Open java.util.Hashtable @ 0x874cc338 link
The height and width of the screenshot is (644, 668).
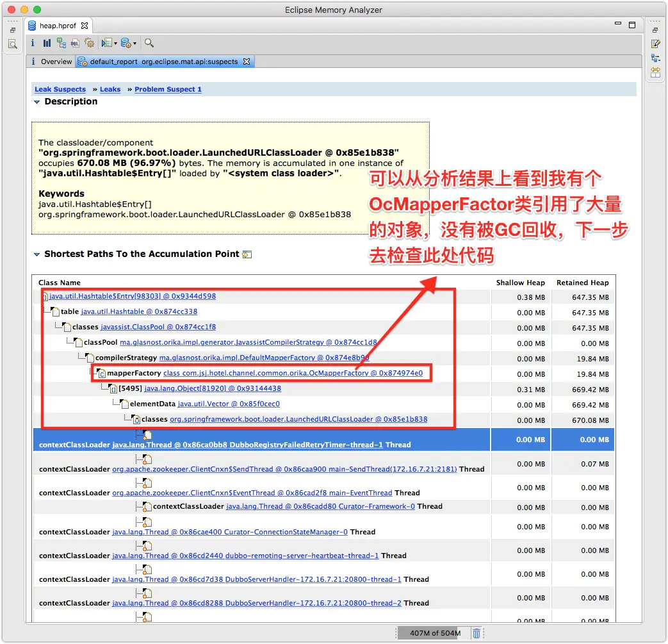coord(140,311)
